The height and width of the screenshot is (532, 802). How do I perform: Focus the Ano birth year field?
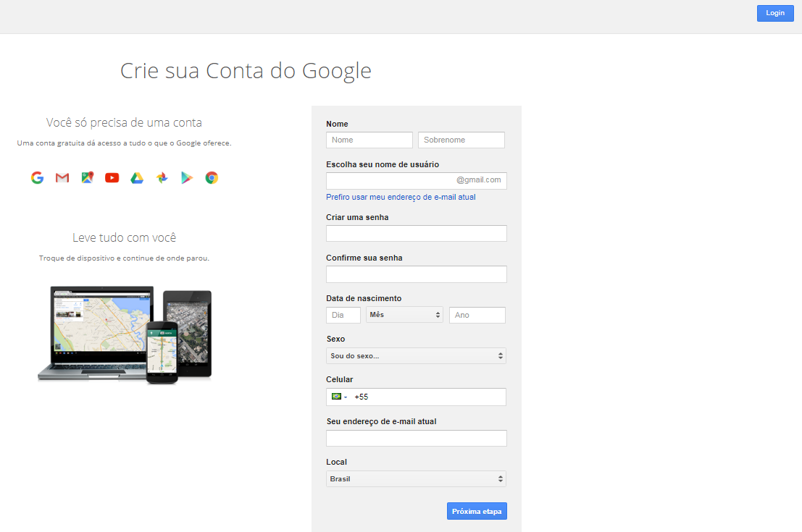(x=477, y=315)
